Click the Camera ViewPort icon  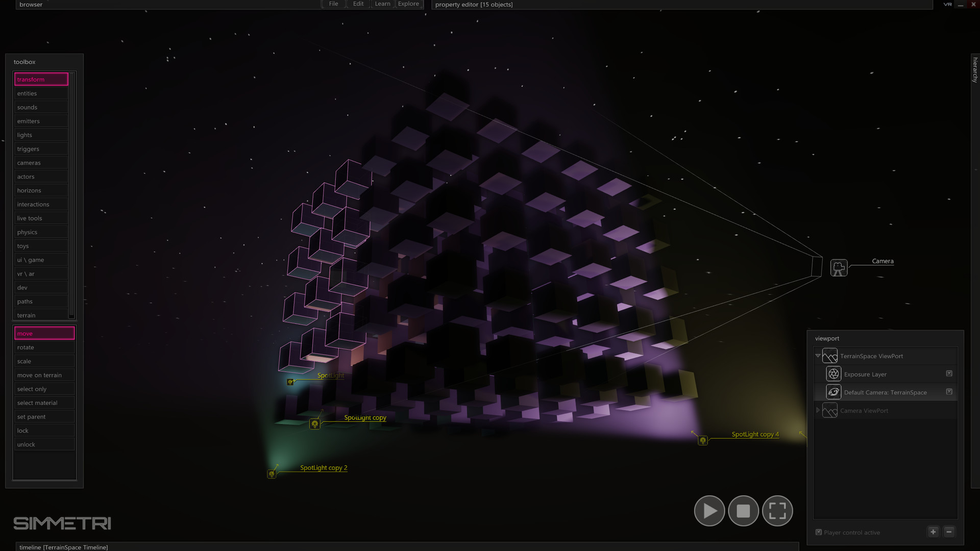(830, 410)
